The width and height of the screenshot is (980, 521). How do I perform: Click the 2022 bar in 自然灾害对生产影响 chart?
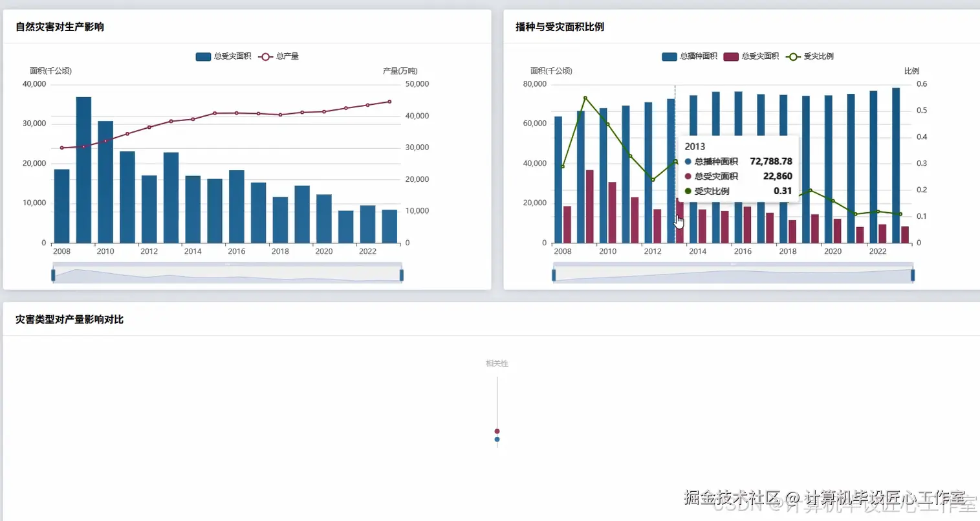[x=367, y=225]
